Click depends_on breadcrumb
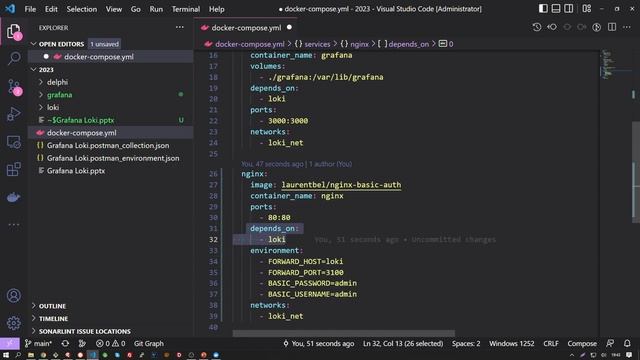The height and width of the screenshot is (360, 640). pos(409,44)
